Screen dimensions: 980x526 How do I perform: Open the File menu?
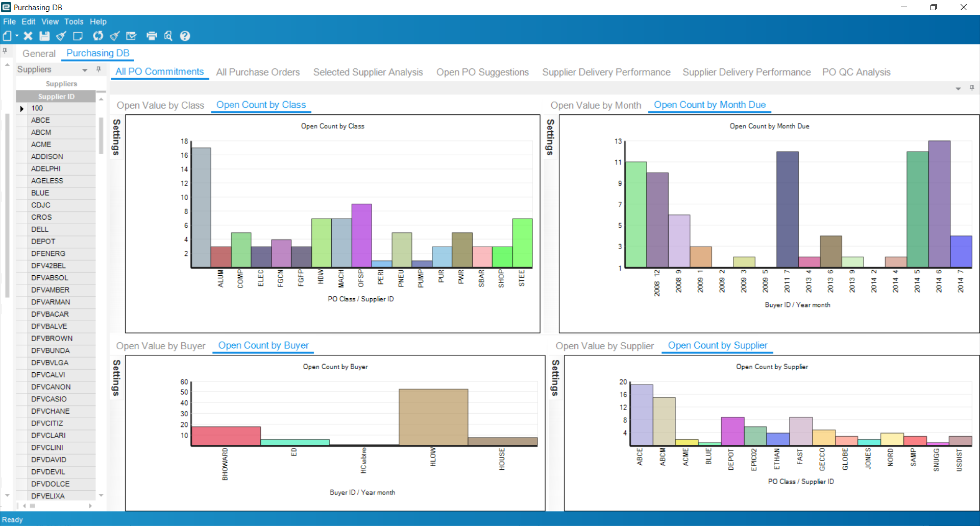9,21
